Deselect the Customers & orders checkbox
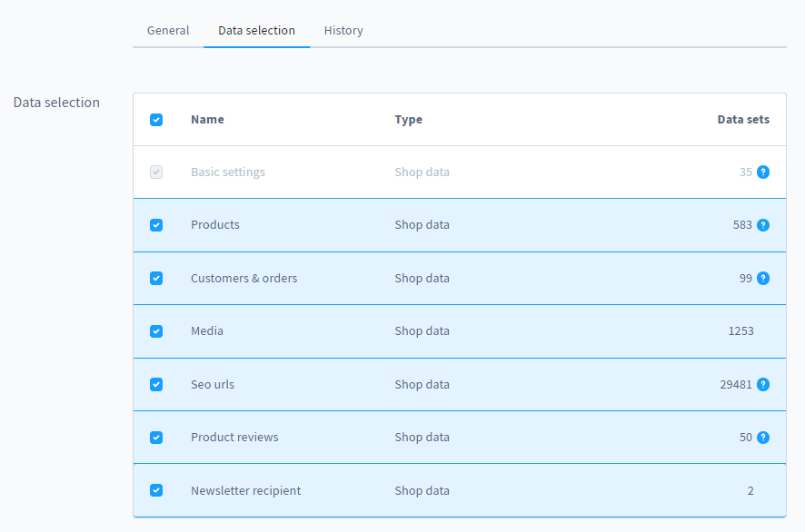This screenshot has width=805, height=532. tap(156, 278)
